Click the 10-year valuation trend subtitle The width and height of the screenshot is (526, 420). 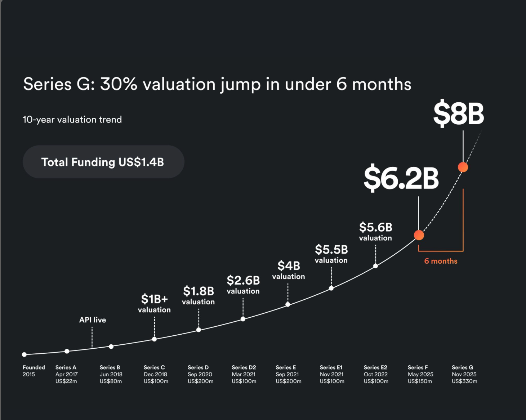(x=72, y=120)
